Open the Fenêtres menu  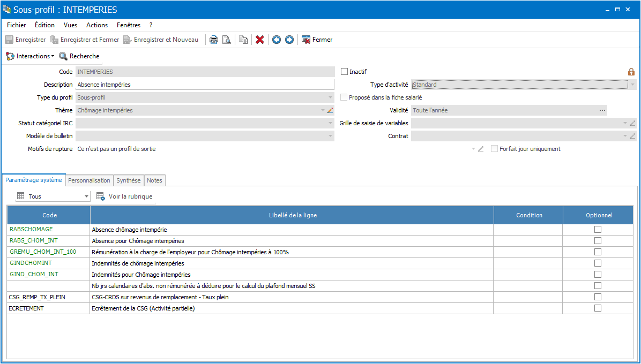[x=129, y=25]
